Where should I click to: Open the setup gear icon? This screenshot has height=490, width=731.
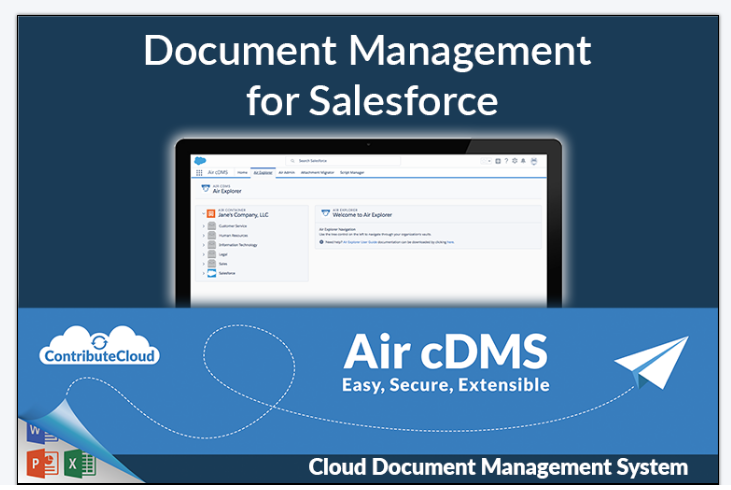[515, 160]
